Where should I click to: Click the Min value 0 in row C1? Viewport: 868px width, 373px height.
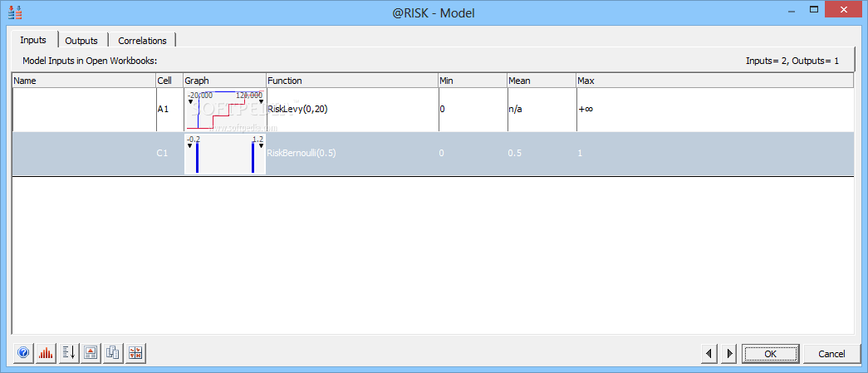click(442, 154)
